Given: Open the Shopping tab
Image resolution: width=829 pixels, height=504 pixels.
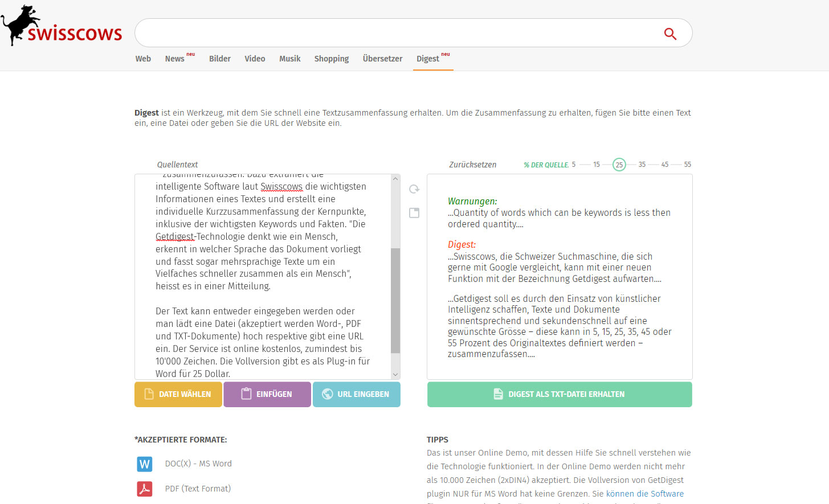Looking at the screenshot, I should (332, 59).
